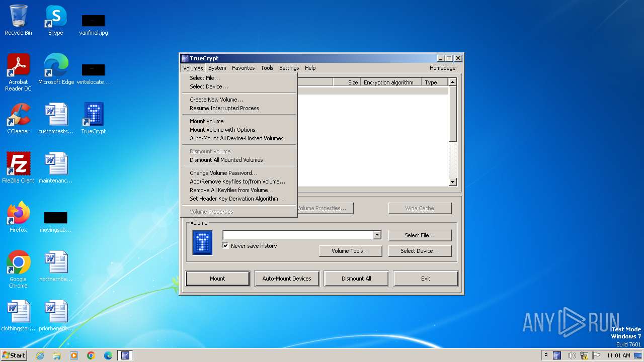Choose Remove All Keyfiles from Volume...
Image resolution: width=644 pixels, height=362 pixels.
coord(239,190)
